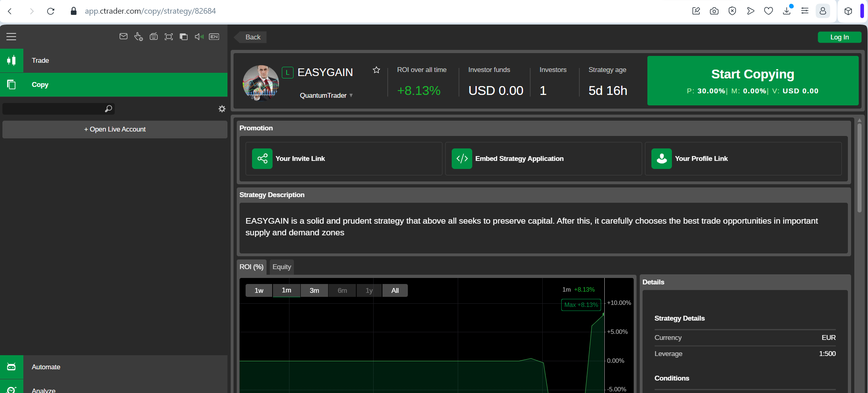Click the Leverage 1:500 value
The image size is (868, 393).
click(x=827, y=354)
